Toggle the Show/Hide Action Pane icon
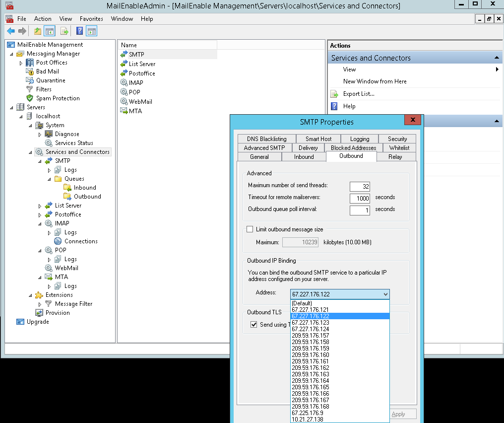The width and height of the screenshot is (504, 423). click(91, 31)
